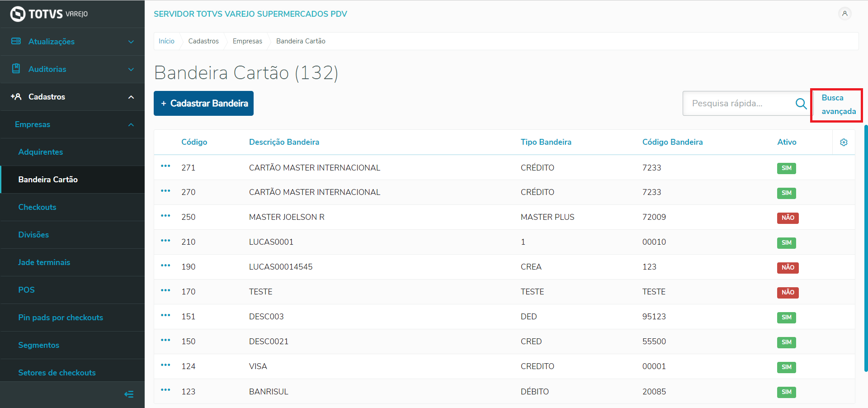Screen dimensions: 868x408
Task: Open table column settings gear
Action: (844, 142)
